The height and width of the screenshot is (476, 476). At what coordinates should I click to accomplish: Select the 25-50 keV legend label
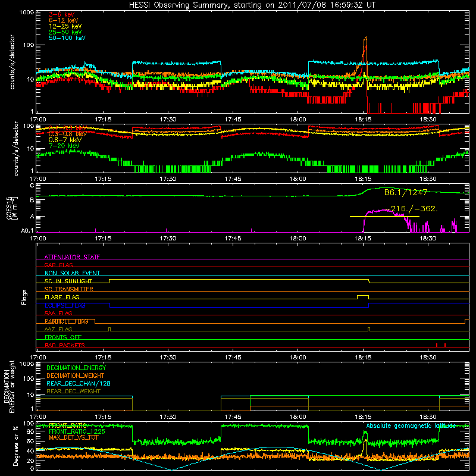click(65, 32)
